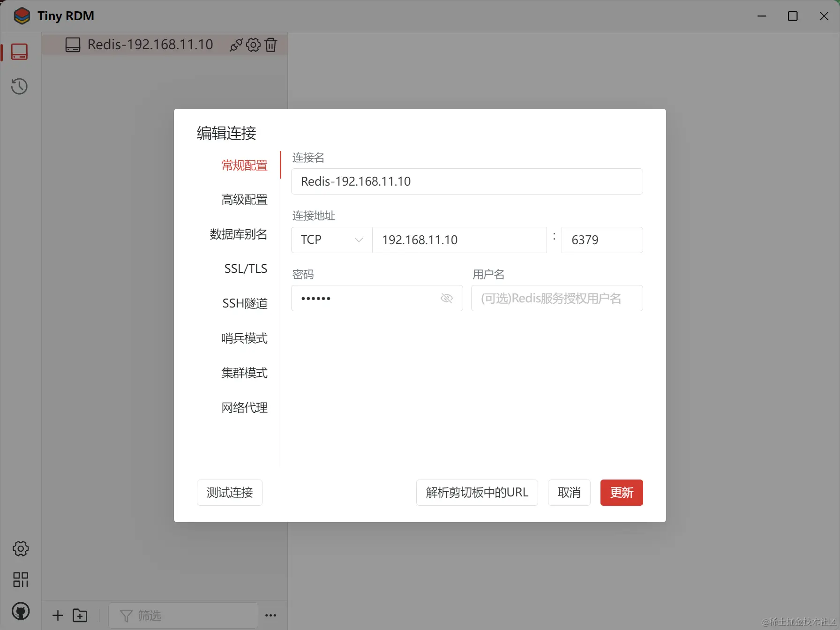840x630 pixels.
Task: Close the Tiny RDM window
Action: tap(824, 16)
